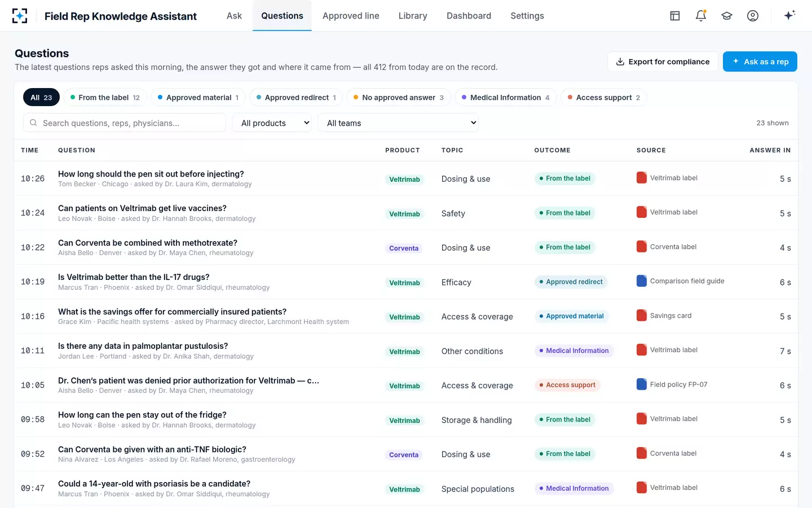The image size is (812, 508).
Task: Open the All products dropdown
Action: 272,123
